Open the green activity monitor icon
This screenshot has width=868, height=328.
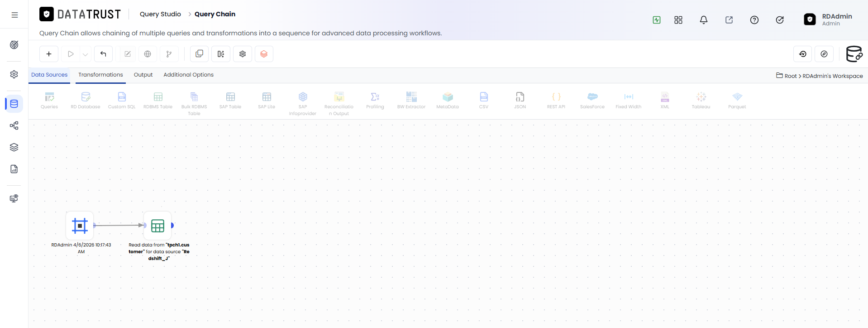(657, 20)
